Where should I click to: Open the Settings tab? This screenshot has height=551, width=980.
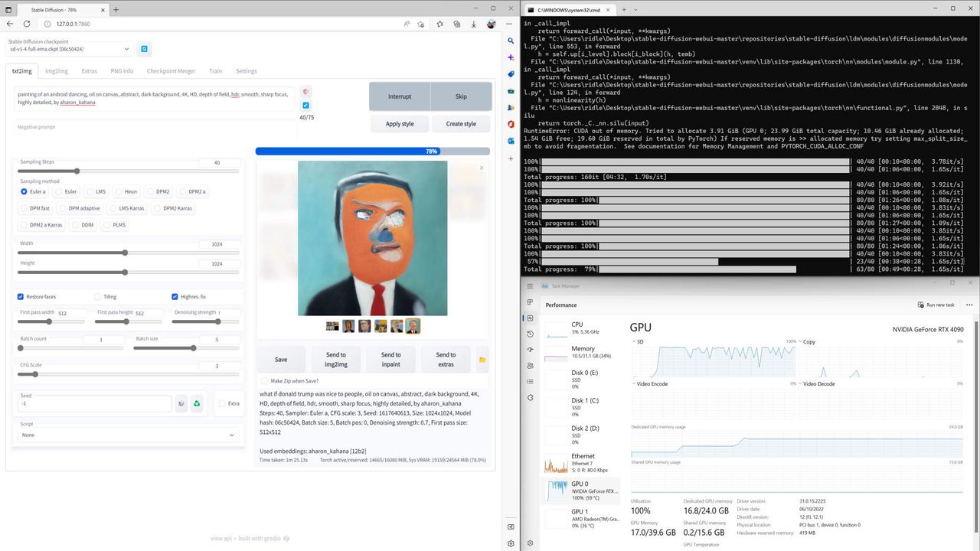pyautogui.click(x=246, y=71)
